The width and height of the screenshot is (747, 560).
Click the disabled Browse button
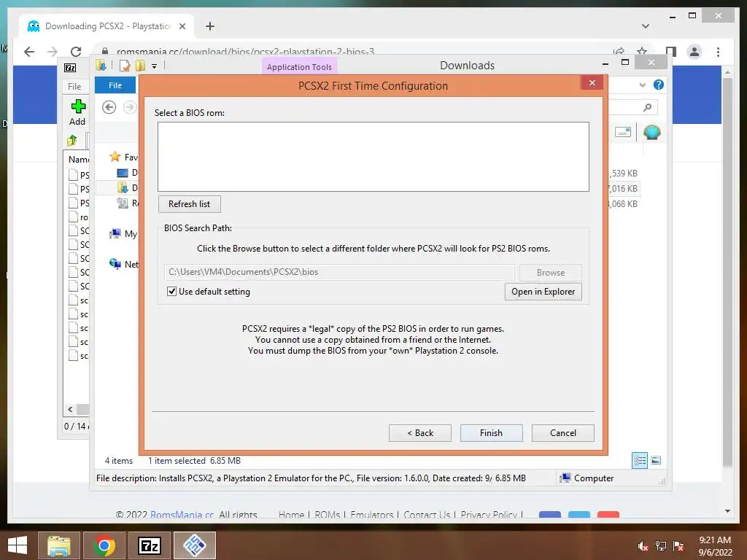pyautogui.click(x=550, y=273)
